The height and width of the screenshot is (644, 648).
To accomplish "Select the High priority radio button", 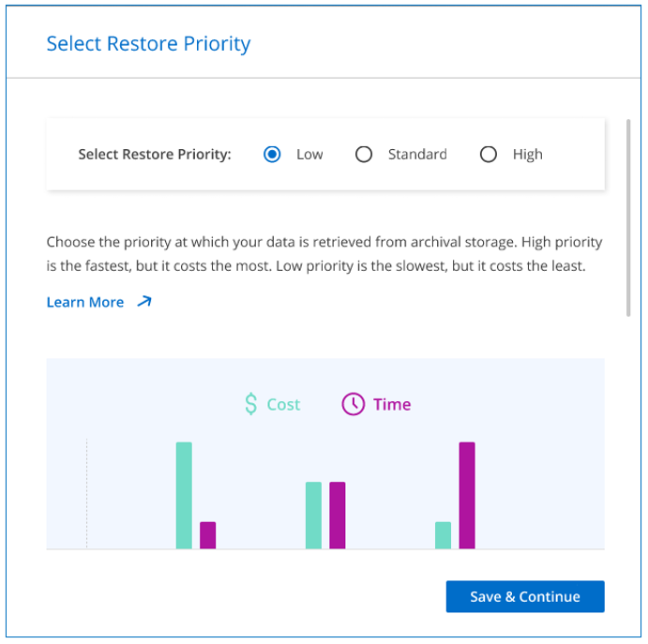I will pyautogui.click(x=489, y=155).
